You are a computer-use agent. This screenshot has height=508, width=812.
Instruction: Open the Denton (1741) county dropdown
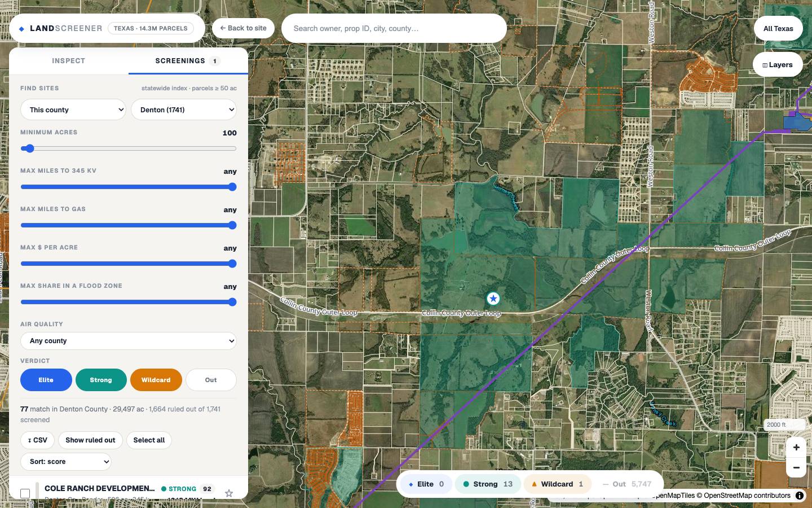pyautogui.click(x=184, y=110)
